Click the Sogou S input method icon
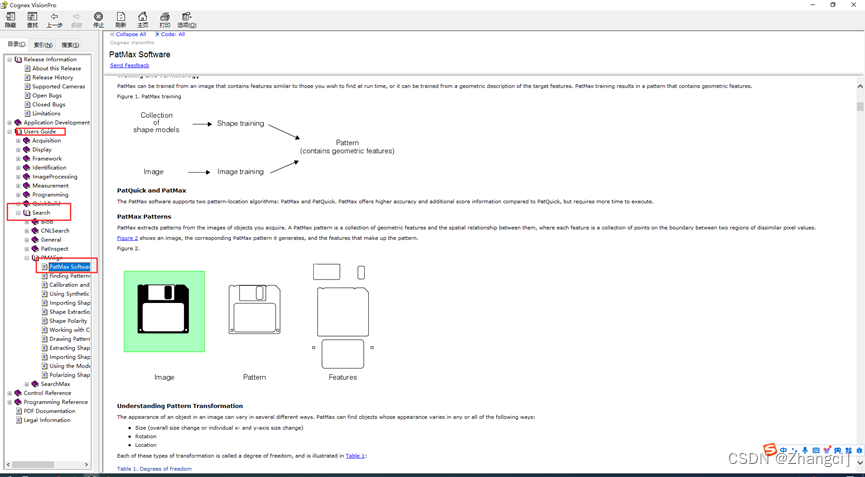Image resolution: width=865 pixels, height=477 pixels. coord(770,449)
